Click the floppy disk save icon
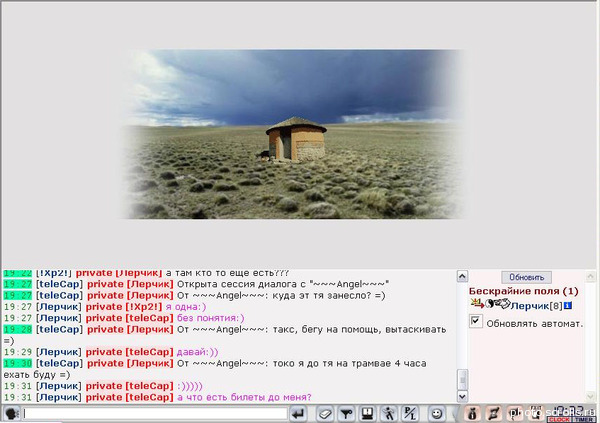Screen dimensions: 600x423 368,413
